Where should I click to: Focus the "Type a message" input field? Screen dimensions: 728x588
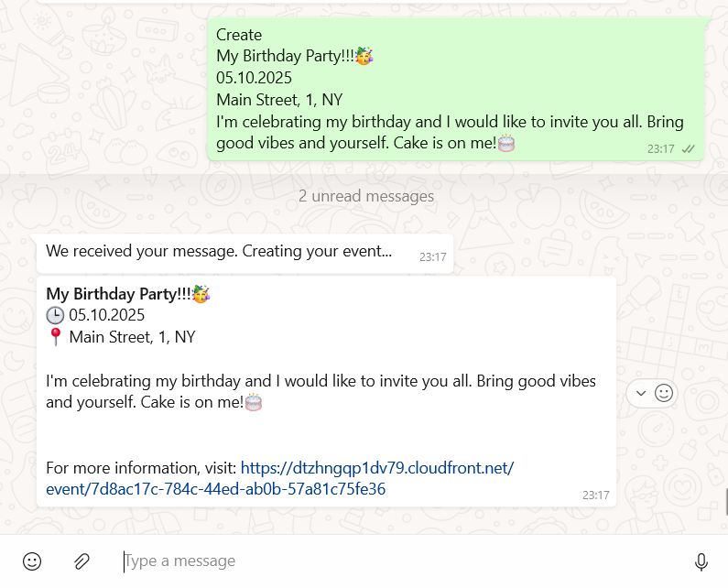pos(404,561)
